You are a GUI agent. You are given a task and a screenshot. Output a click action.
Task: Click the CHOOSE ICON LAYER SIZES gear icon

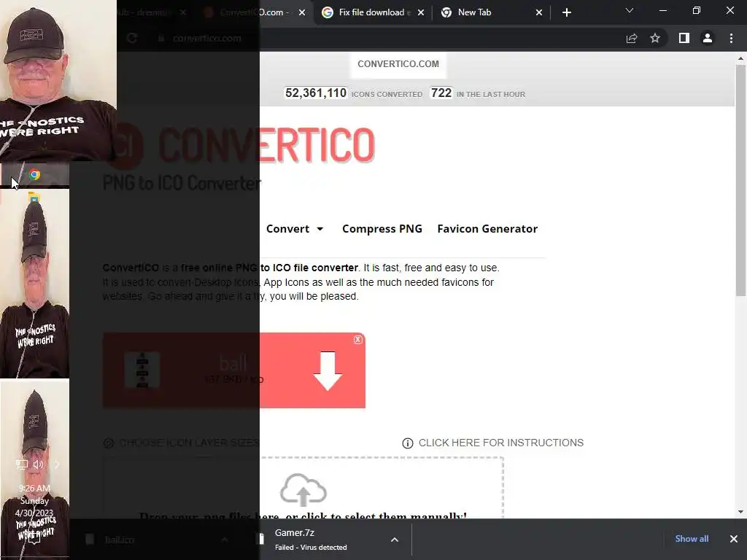[109, 443]
